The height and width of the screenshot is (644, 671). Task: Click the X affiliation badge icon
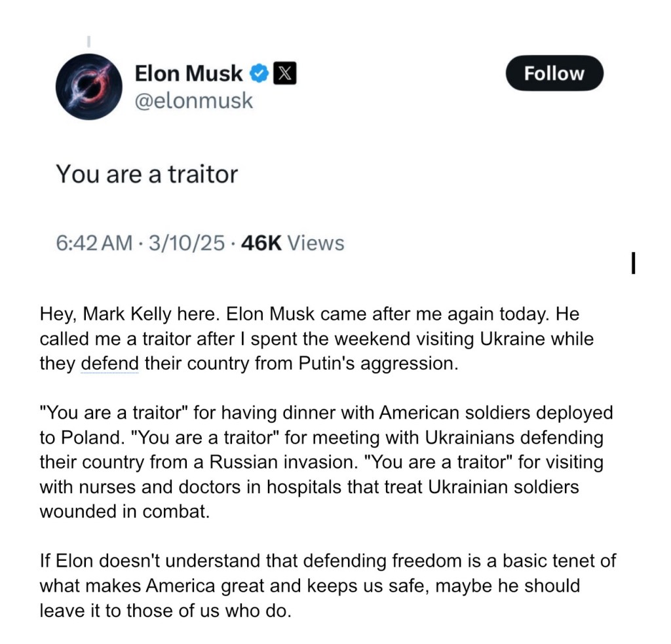[284, 74]
